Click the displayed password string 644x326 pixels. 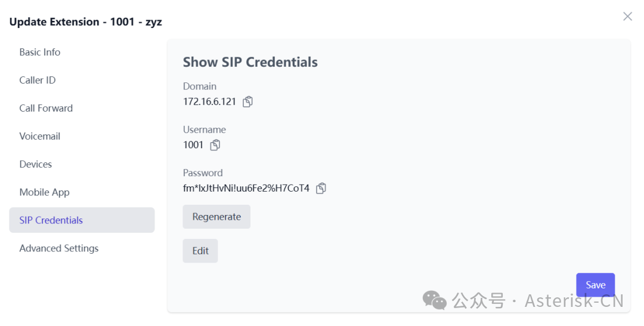[246, 189]
